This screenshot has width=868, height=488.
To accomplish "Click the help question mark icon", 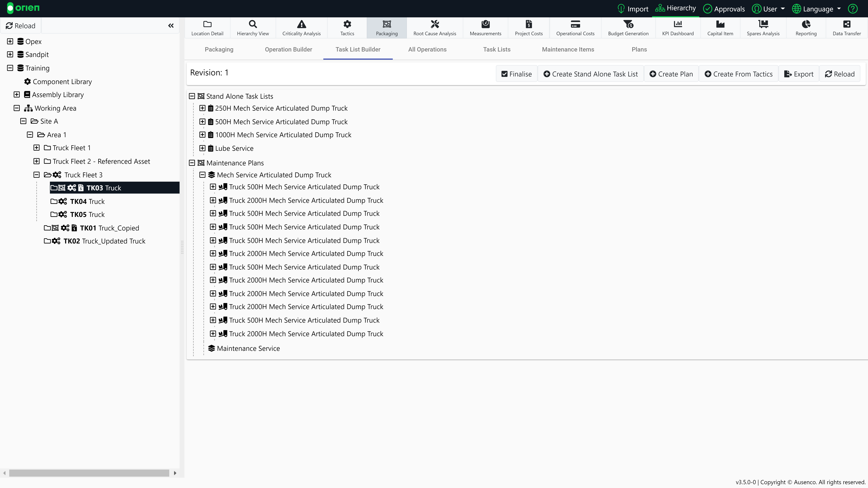I will coord(853,9).
